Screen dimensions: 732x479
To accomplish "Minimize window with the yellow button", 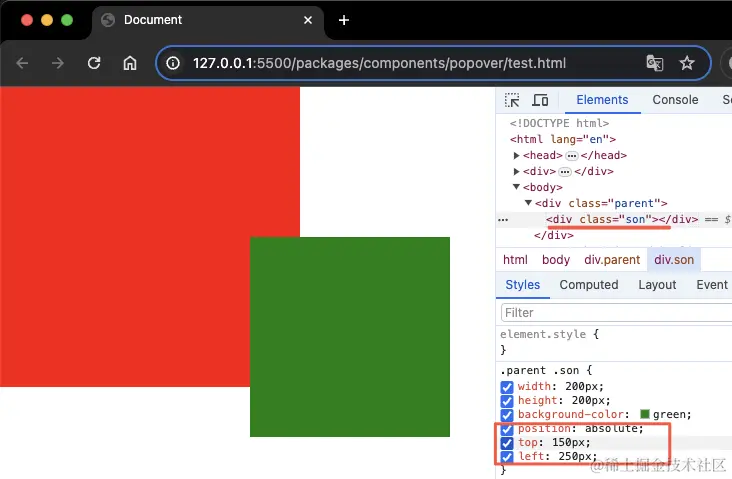I will click(47, 20).
